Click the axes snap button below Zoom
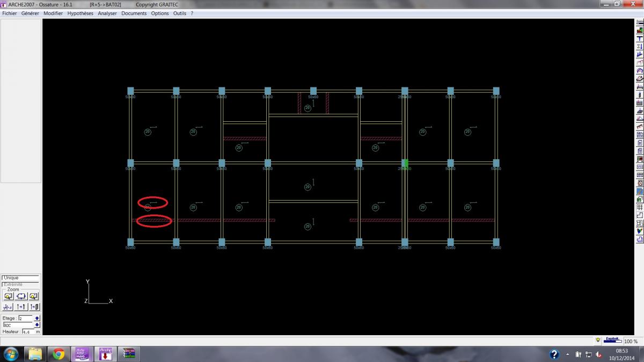644x362 pixels. pyautogui.click(x=8, y=307)
